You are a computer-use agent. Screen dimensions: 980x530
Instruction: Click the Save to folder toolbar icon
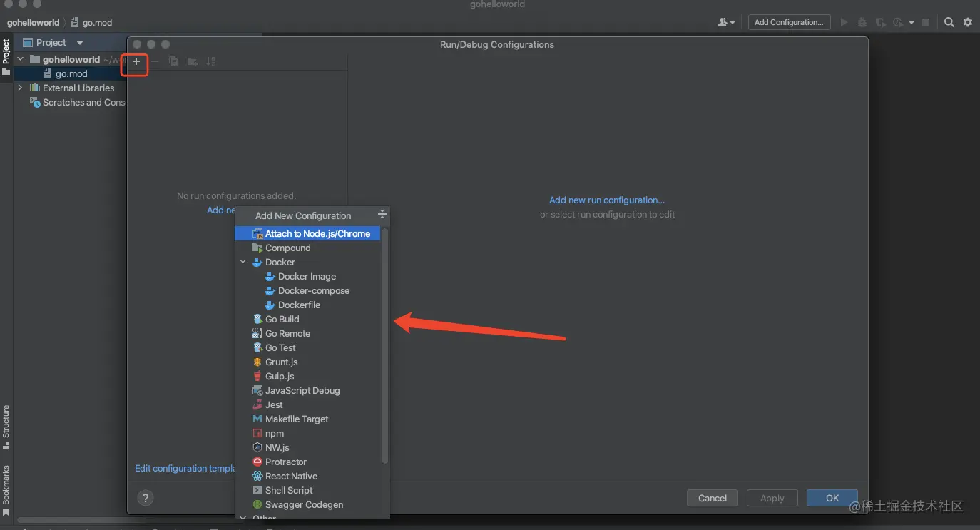(192, 61)
